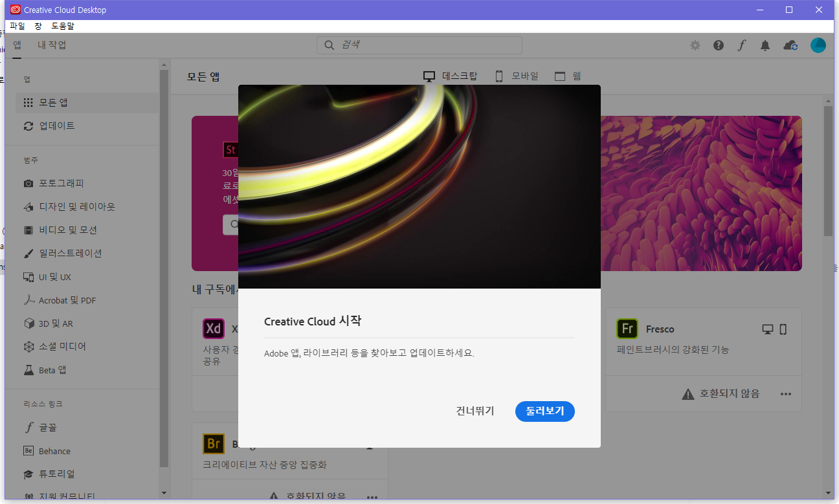Click the 소셜 미디어 icon
The width and height of the screenshot is (839, 504).
coord(28,347)
